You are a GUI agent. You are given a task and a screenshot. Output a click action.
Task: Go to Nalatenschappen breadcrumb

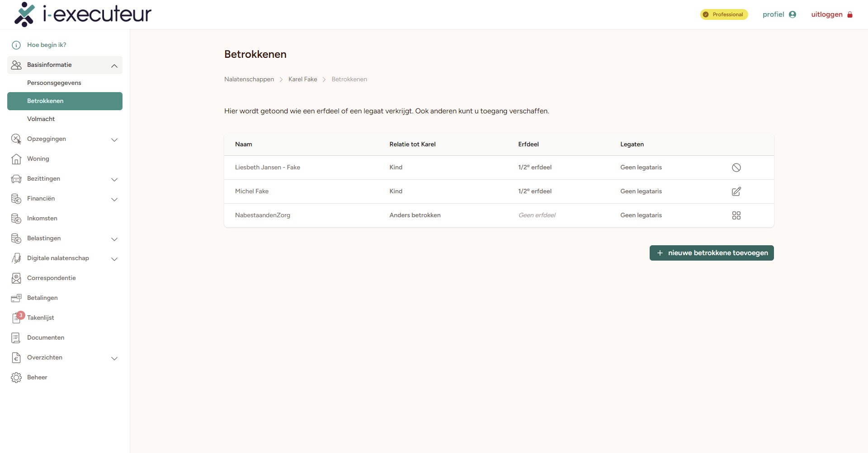coord(249,79)
